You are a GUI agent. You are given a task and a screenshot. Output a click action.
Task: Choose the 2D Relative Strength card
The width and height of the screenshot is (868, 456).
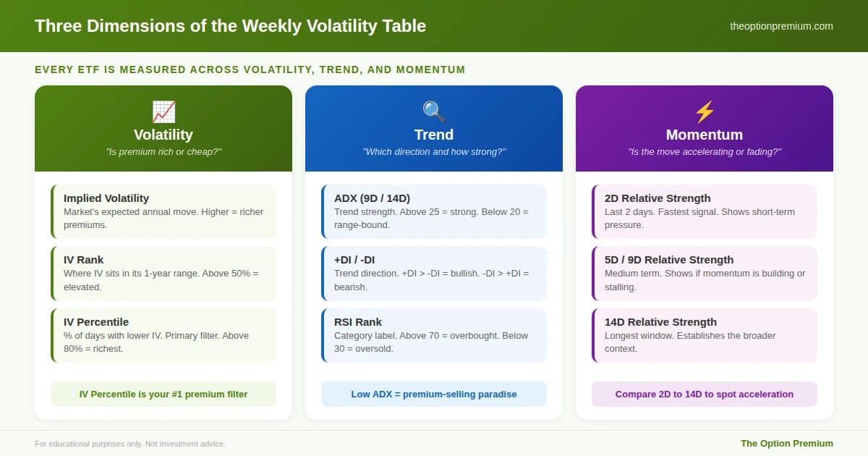[705, 211]
